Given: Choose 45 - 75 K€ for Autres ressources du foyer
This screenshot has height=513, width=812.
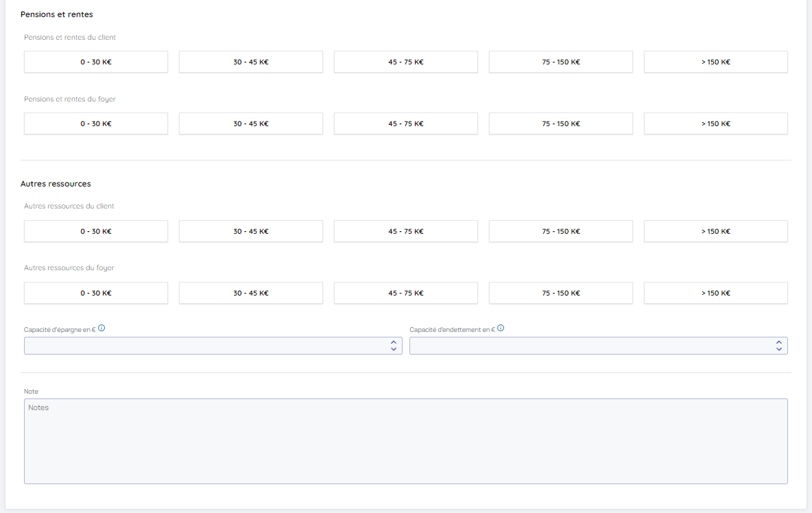Looking at the screenshot, I should pyautogui.click(x=405, y=293).
